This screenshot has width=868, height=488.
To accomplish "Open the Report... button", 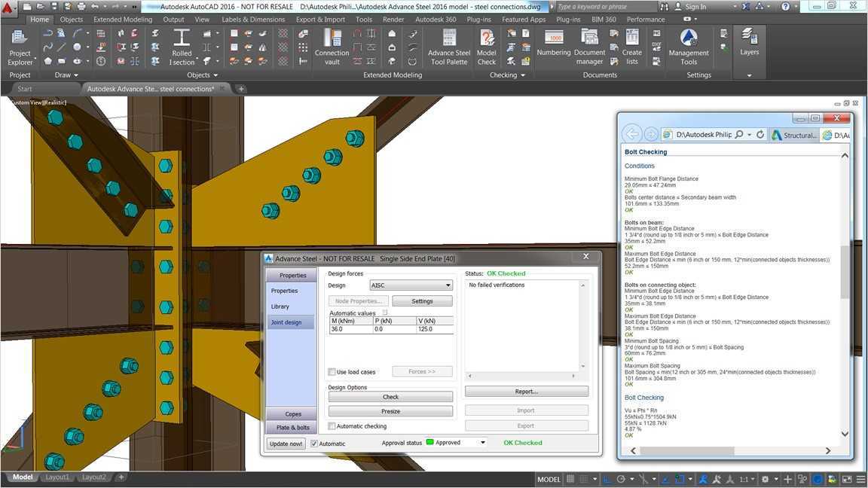I will (x=527, y=391).
